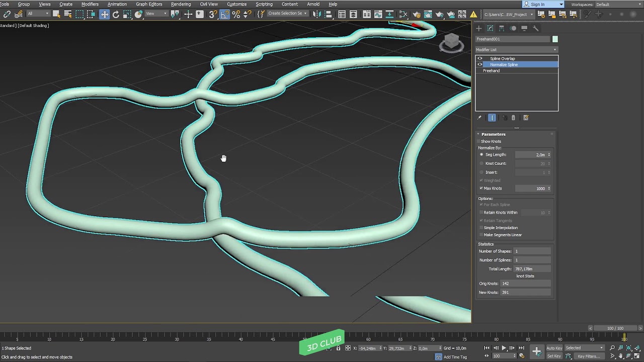Open the Modifiers menu
644x362 pixels.
tap(90, 4)
